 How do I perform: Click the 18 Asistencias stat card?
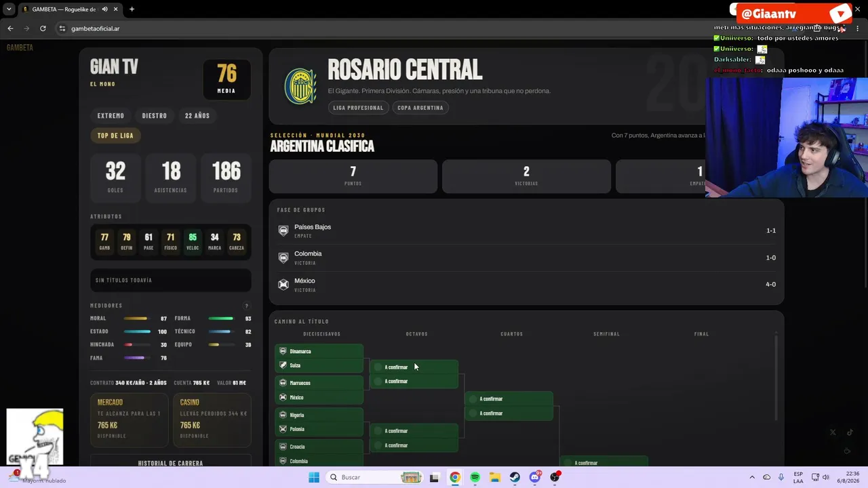[x=171, y=178]
